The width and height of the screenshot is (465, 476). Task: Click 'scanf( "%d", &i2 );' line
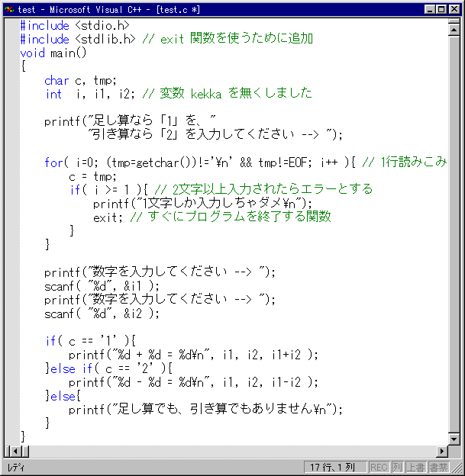102,314
